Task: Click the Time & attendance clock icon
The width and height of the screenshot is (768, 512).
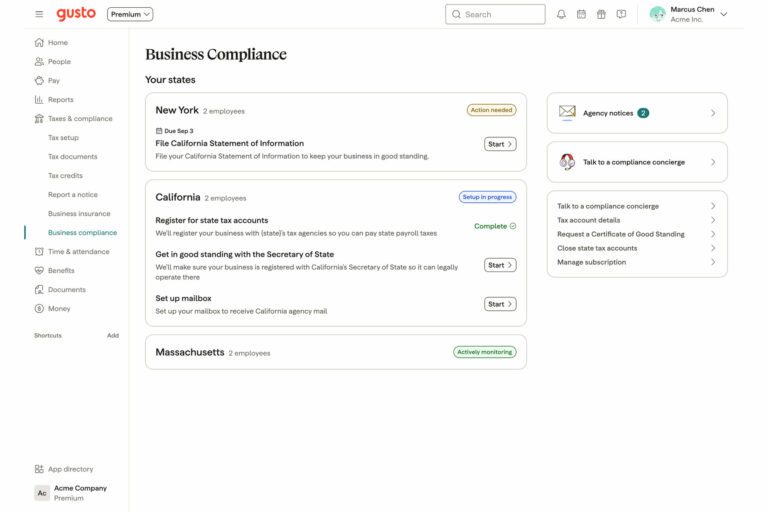Action: pos(39,251)
